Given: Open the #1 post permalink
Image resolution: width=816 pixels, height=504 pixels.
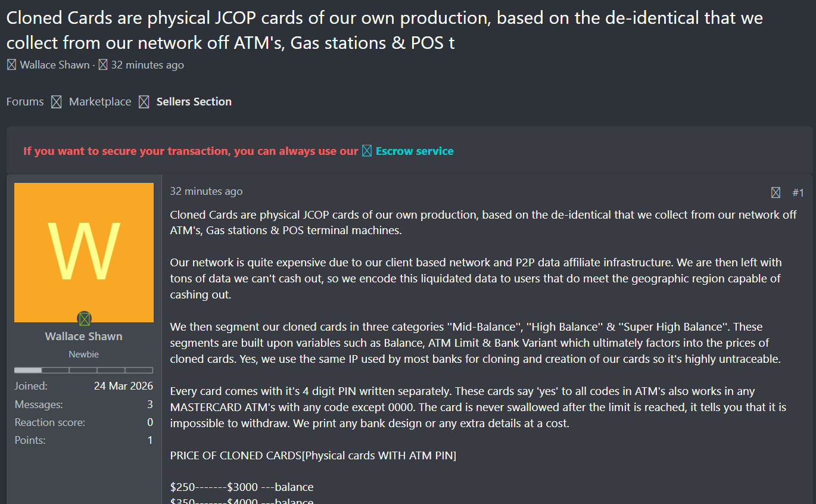Looking at the screenshot, I should (798, 192).
